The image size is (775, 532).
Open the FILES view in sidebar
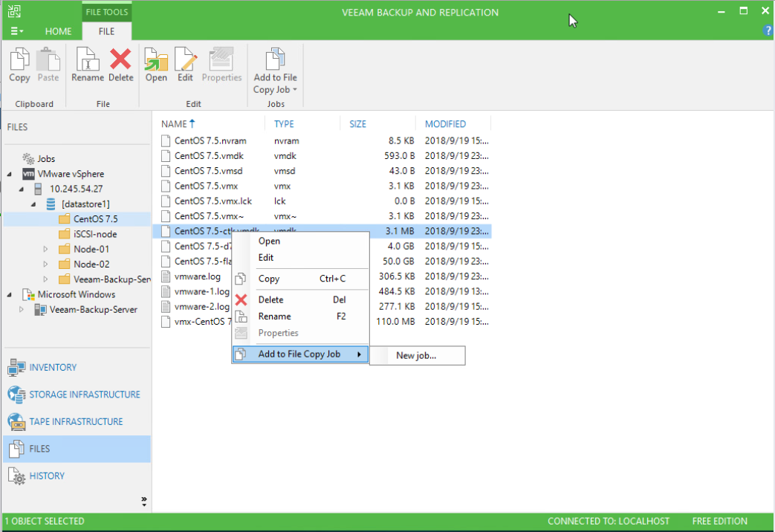point(77,449)
